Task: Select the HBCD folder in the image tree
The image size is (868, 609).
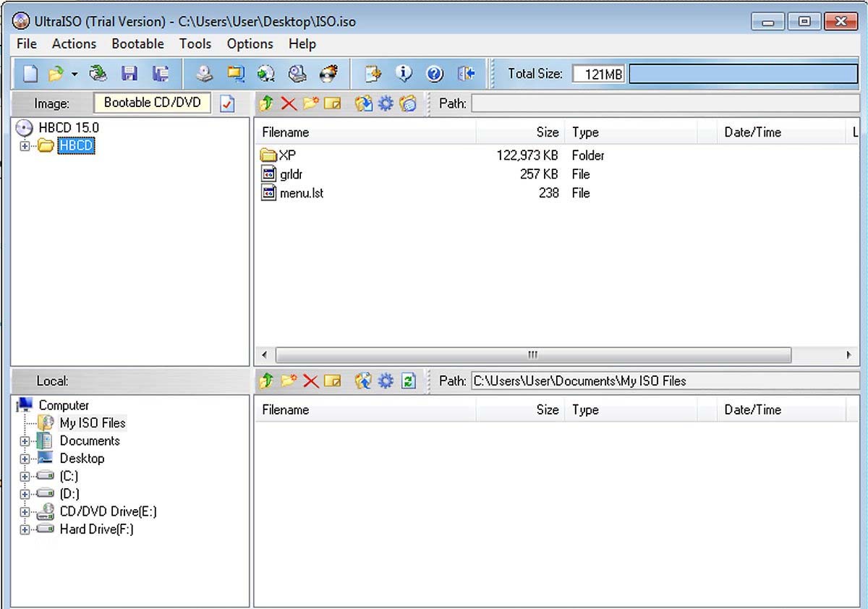Action: pyautogui.click(x=77, y=146)
